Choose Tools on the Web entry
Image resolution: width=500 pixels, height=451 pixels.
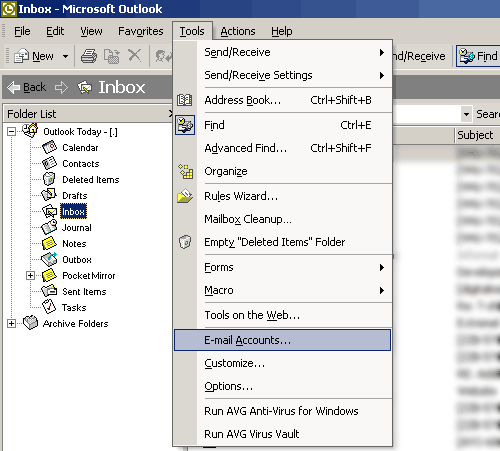point(282,315)
